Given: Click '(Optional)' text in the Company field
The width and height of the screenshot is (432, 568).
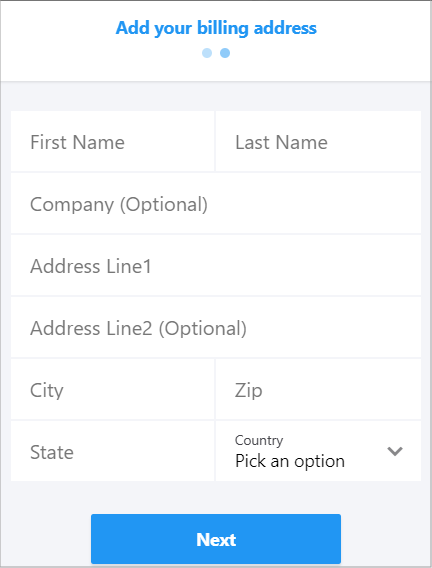Looking at the screenshot, I should 164,205.
